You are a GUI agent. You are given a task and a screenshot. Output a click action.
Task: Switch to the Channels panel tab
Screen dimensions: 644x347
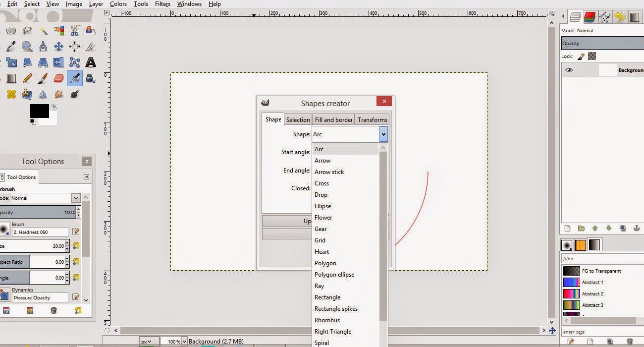tap(590, 16)
